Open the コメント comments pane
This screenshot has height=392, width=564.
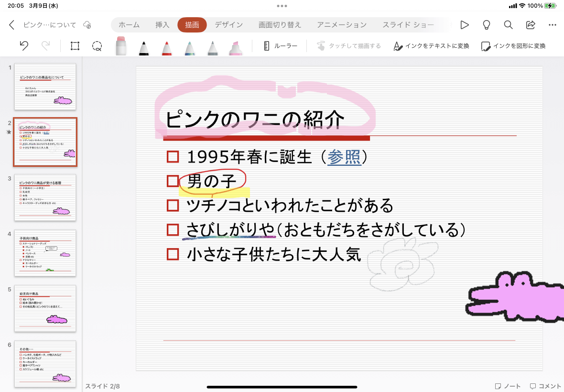(545, 386)
